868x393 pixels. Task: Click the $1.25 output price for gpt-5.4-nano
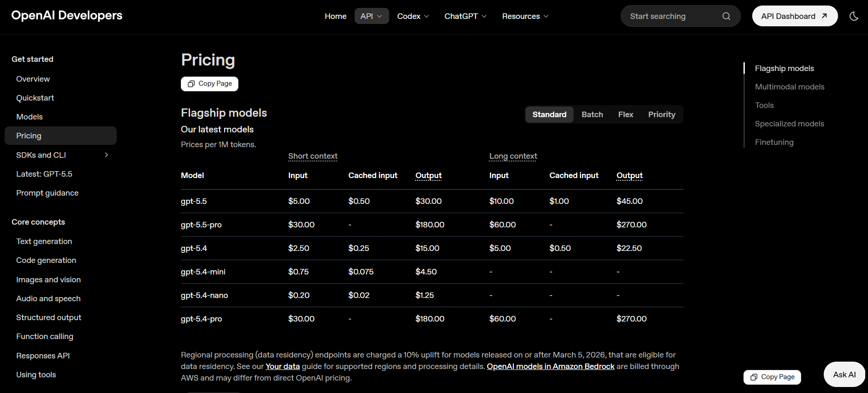[424, 295]
